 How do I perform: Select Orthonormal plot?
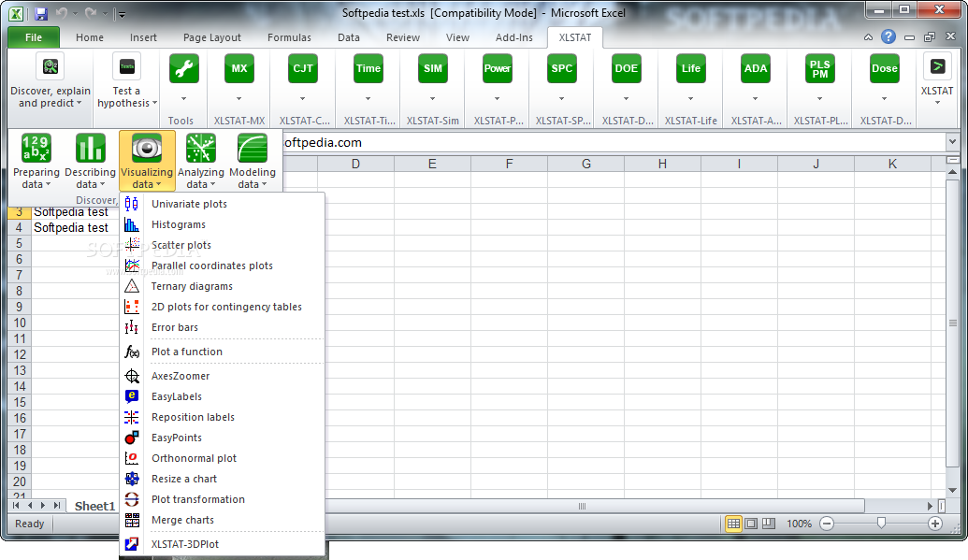click(222, 458)
